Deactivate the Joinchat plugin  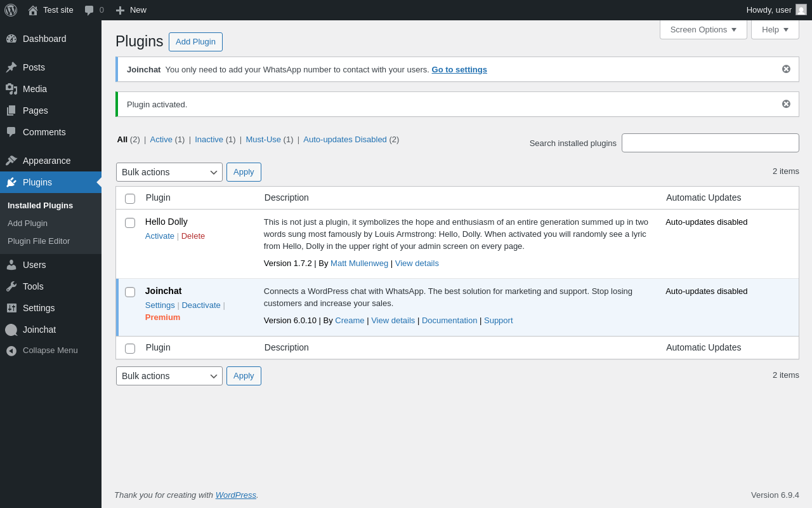tap(201, 305)
